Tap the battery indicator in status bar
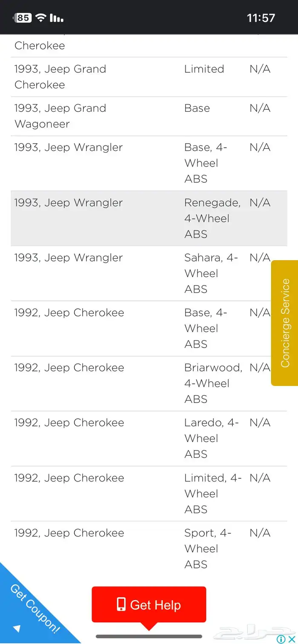Viewport: 298px width, 644px height. (23, 18)
